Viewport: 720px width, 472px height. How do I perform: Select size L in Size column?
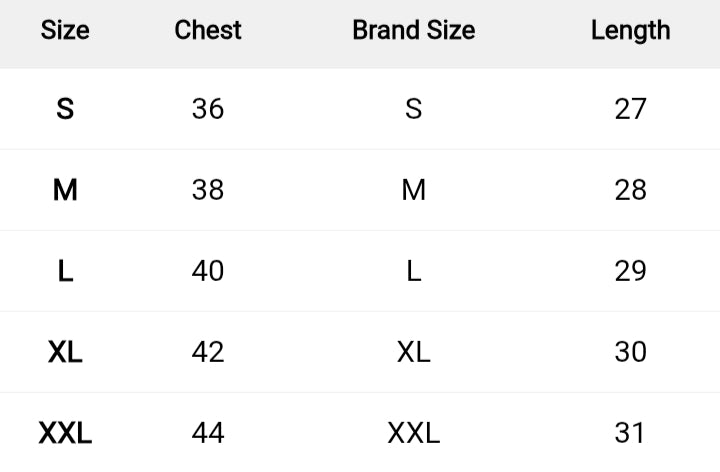[x=65, y=270]
